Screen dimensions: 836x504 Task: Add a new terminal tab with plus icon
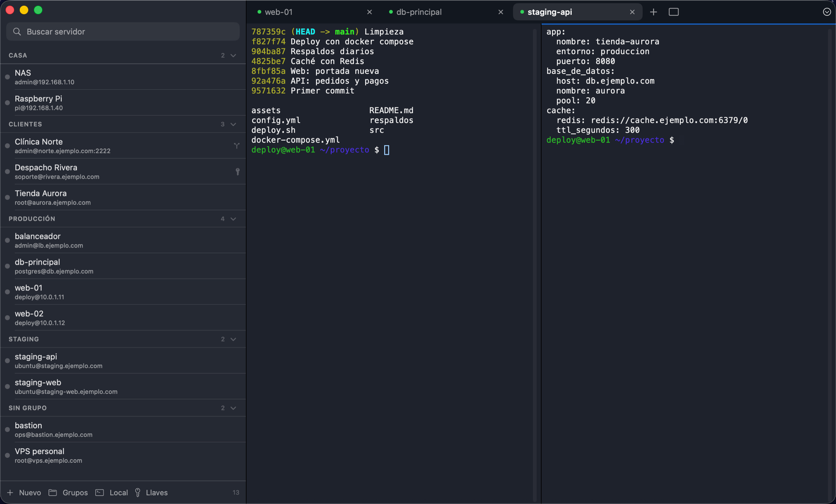[653, 12]
